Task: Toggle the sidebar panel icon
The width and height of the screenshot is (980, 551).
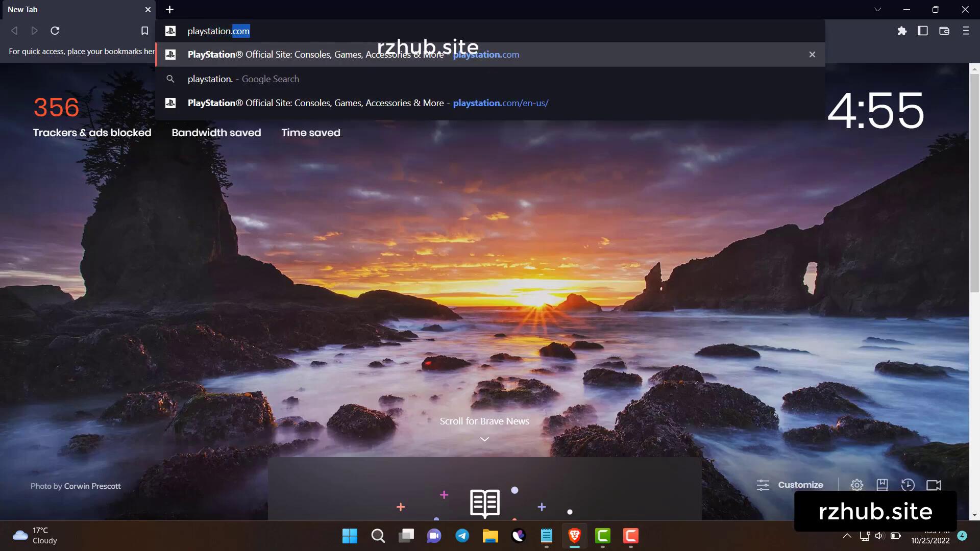Action: click(922, 31)
